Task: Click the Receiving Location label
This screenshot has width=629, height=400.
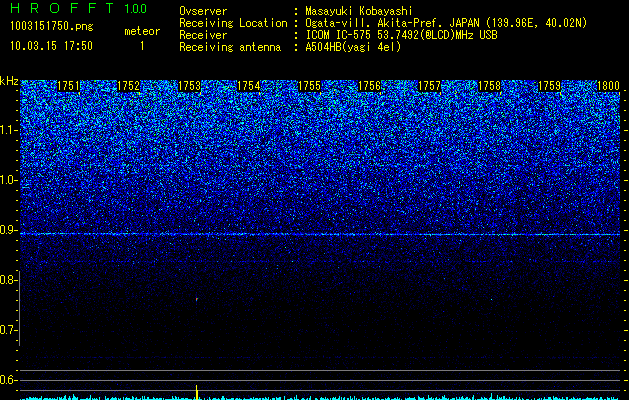Action: 233,23
